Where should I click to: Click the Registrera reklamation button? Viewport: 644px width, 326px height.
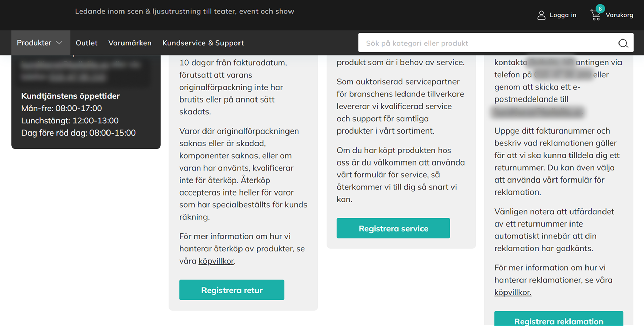559,319
